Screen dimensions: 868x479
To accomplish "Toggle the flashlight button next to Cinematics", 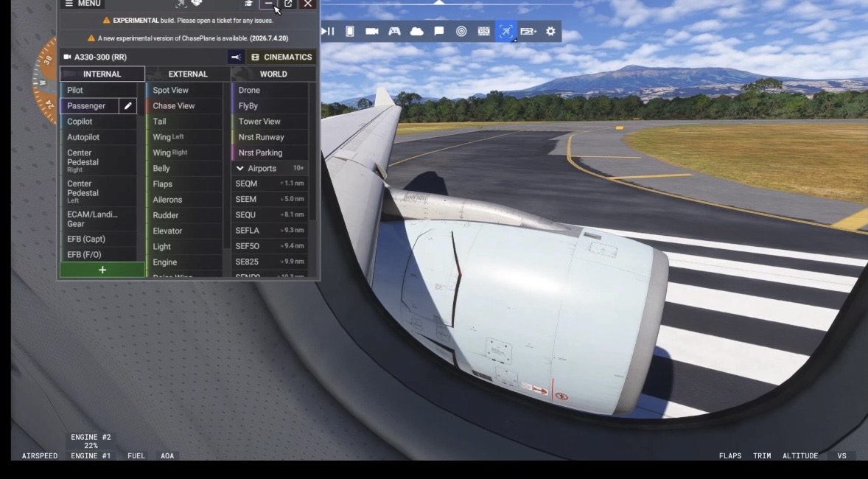I will pos(236,57).
